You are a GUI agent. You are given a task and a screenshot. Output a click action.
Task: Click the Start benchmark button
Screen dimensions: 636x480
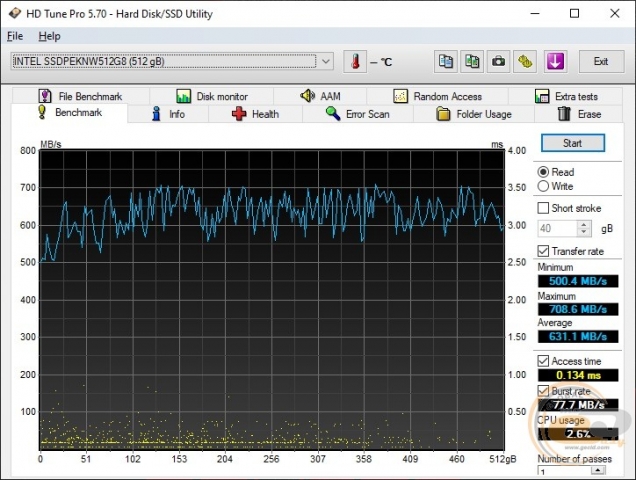573,143
